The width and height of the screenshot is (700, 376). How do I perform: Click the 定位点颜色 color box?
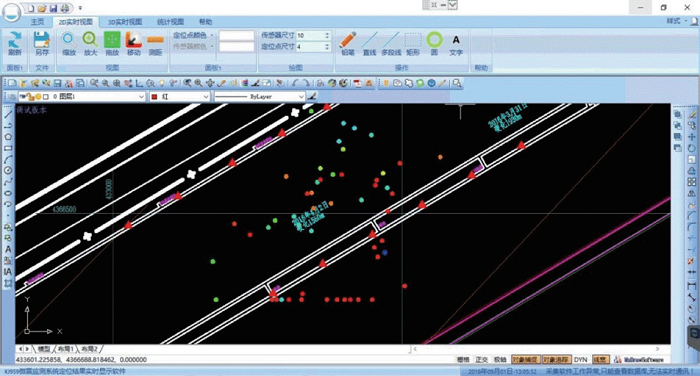[237, 35]
